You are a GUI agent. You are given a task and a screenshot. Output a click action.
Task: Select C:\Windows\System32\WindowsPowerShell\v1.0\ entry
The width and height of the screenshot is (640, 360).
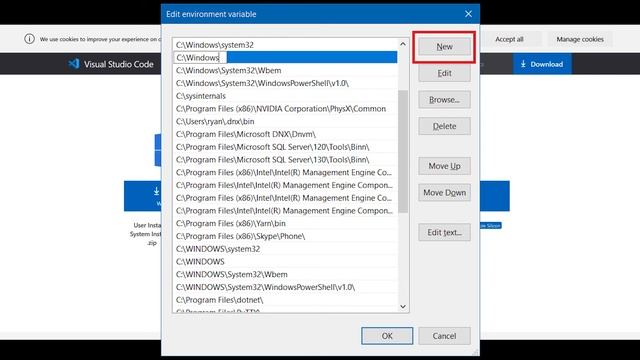coord(285,83)
